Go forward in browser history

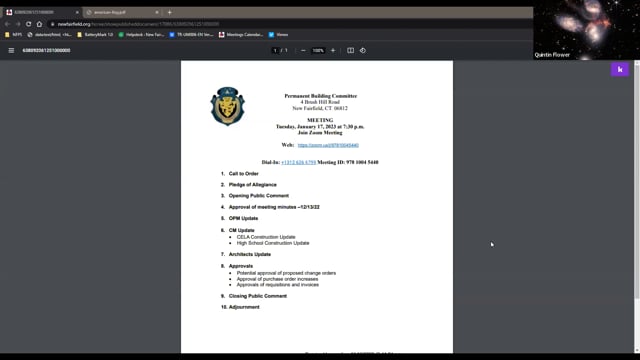coord(18,24)
